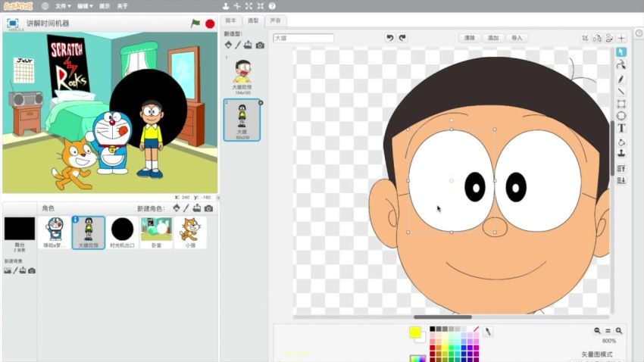
Task: Paint a new costume
Action: pyautogui.click(x=238, y=45)
